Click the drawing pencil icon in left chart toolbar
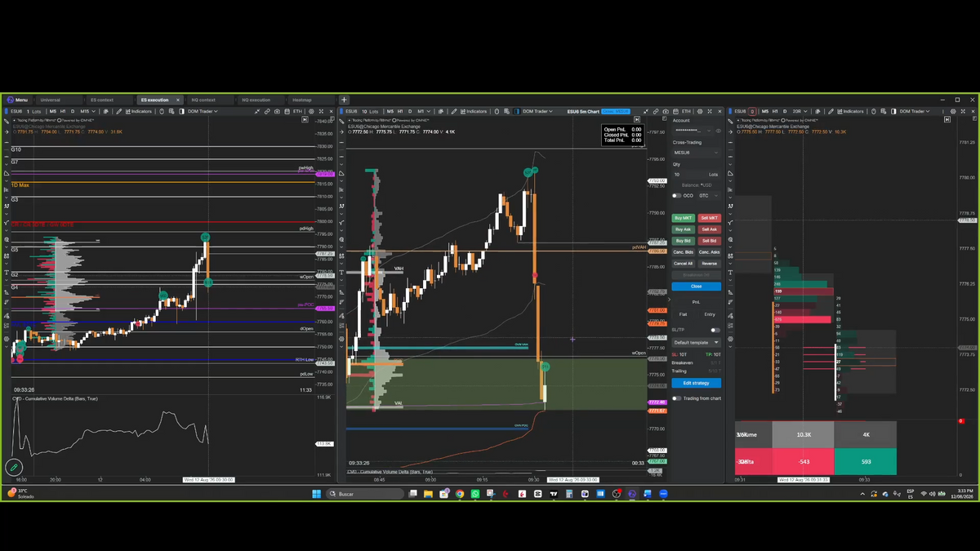The height and width of the screenshot is (551, 980). click(x=119, y=111)
